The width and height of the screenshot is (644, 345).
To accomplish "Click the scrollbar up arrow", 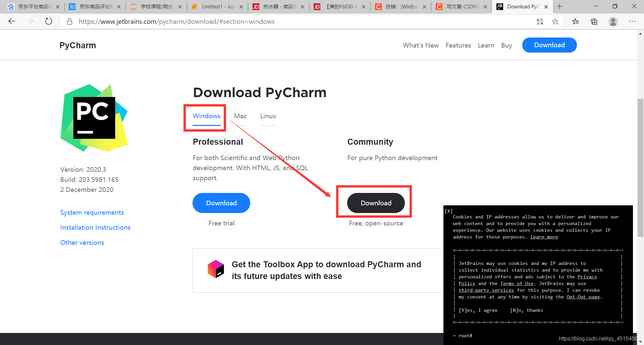I will 640,33.
